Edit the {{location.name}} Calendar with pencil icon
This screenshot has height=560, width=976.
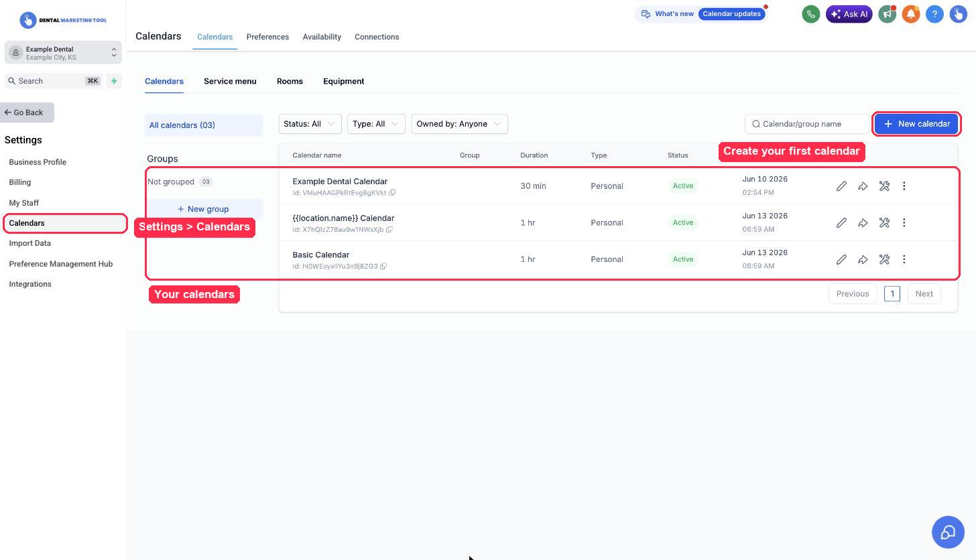[x=841, y=222]
